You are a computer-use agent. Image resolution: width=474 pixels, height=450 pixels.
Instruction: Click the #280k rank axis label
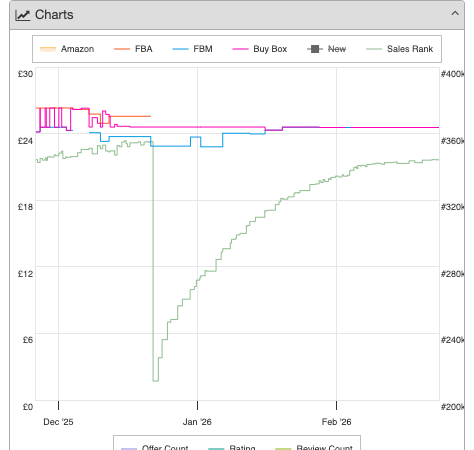click(452, 274)
